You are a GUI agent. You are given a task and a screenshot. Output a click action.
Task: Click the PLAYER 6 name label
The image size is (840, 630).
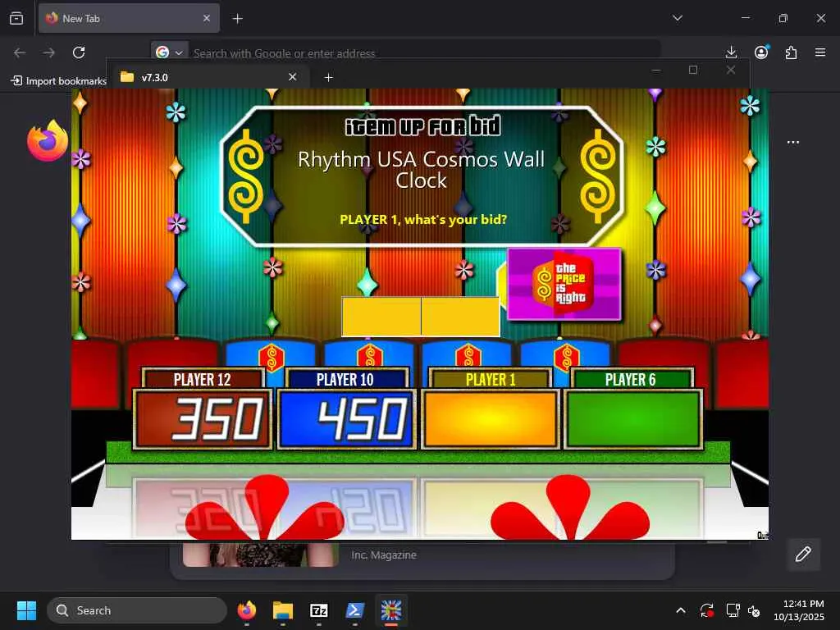click(x=631, y=379)
